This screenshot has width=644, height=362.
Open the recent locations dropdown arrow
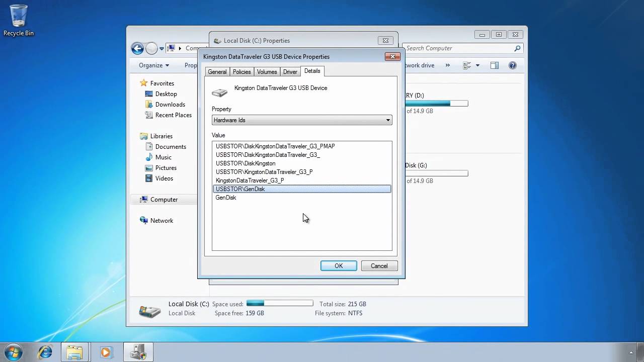coord(162,49)
